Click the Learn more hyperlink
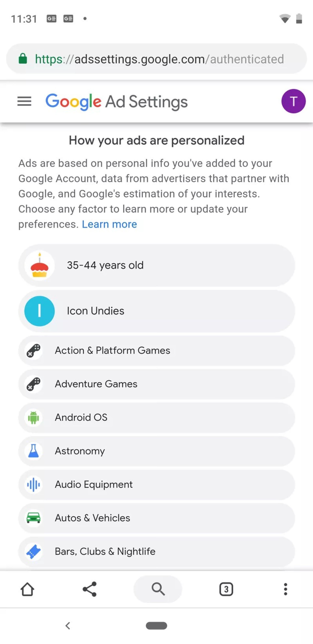The image size is (313, 644). (109, 224)
